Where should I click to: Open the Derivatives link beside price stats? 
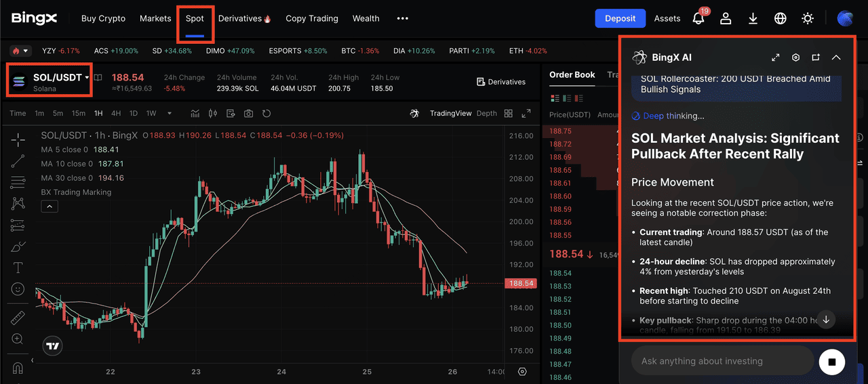pos(501,81)
